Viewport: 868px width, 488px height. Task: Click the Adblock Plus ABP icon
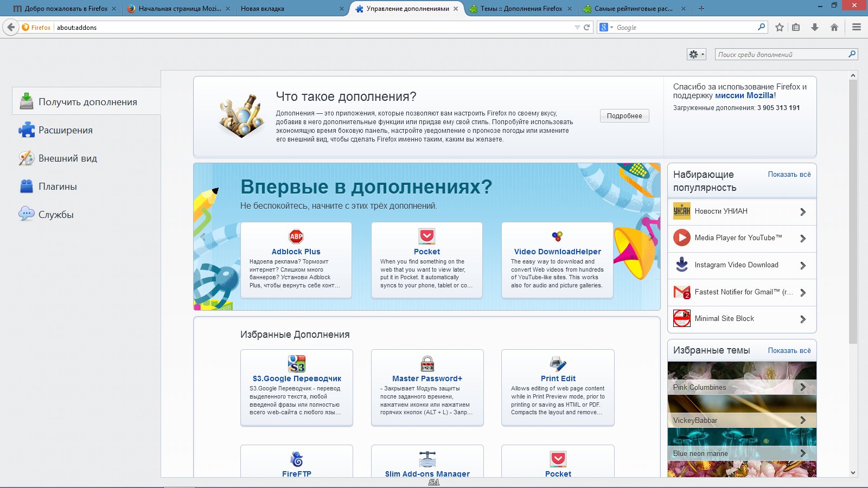(x=296, y=236)
